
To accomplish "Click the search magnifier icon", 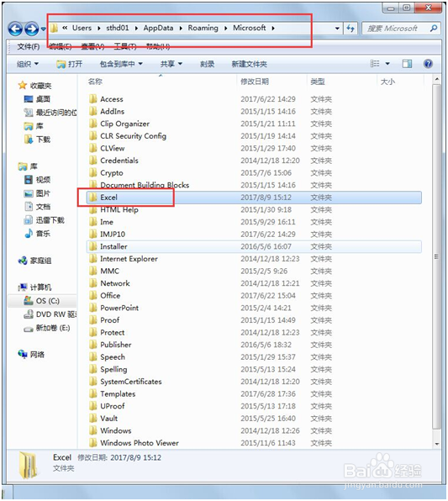I will click(434, 28).
